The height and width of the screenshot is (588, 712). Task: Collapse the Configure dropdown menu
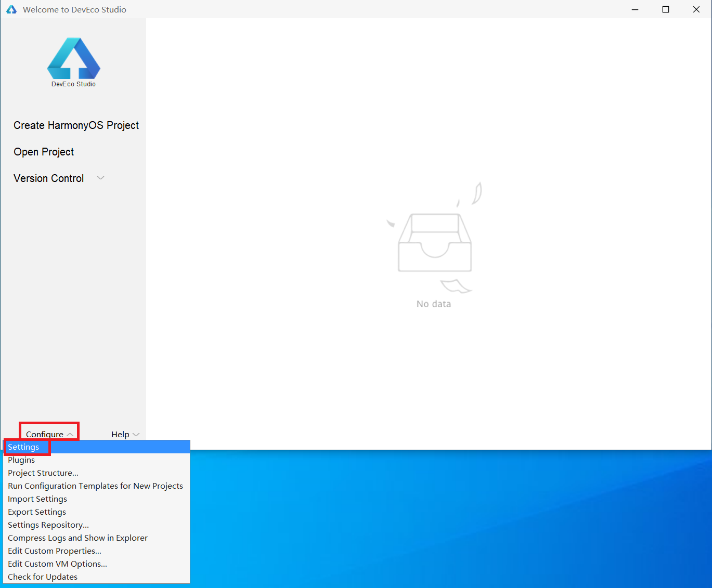point(49,434)
